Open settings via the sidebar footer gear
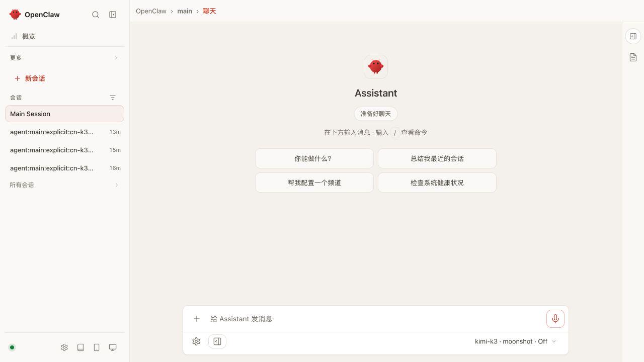Screen dimensions: 644x362 pos(64,347)
